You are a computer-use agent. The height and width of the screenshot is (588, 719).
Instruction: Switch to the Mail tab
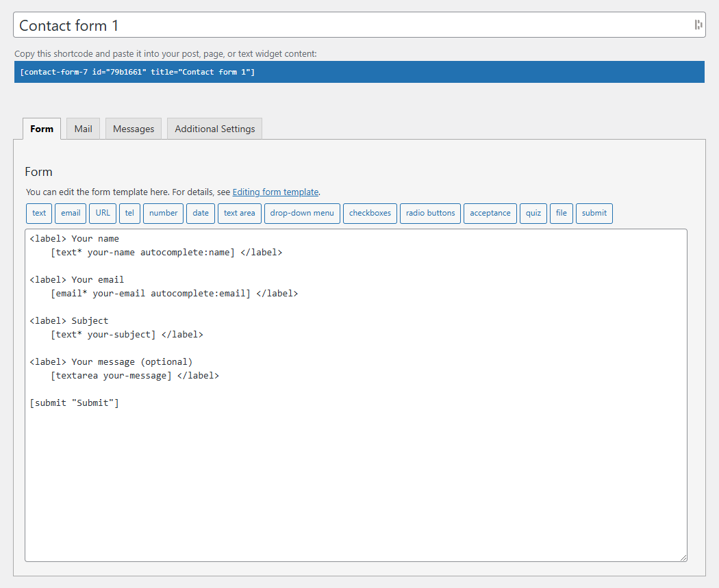coord(83,129)
